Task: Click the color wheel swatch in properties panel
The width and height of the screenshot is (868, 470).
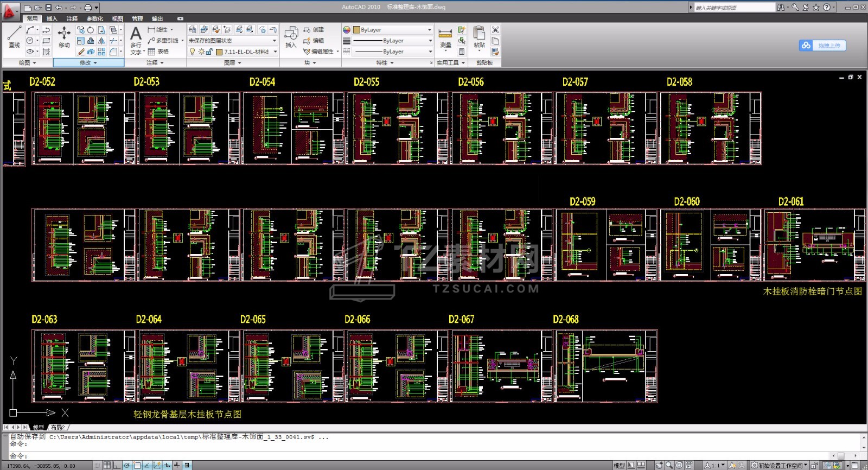Action: coord(347,30)
